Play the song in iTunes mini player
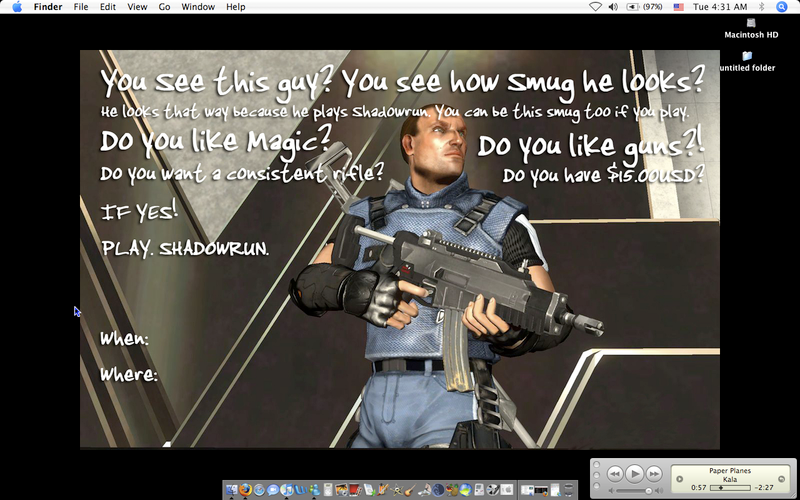Viewport: 800px width, 500px height. pos(635,474)
